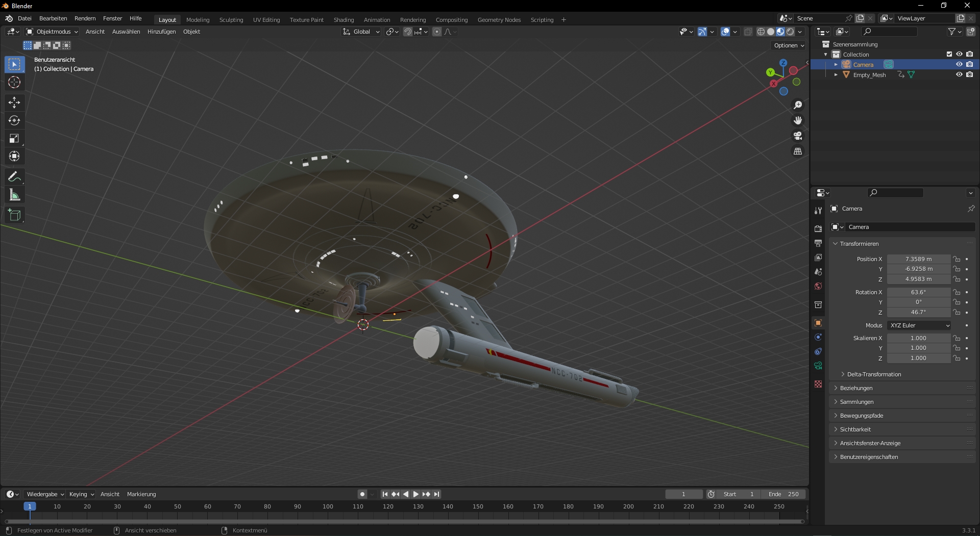Toggle X-ray mode in viewport header

pos(748,32)
